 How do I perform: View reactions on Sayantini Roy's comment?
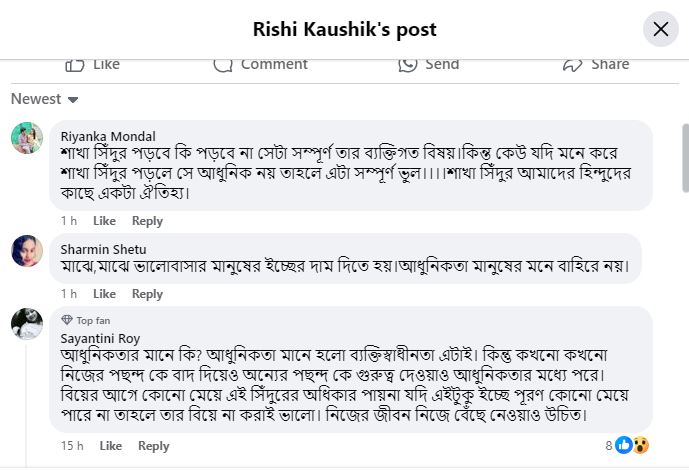click(630, 445)
